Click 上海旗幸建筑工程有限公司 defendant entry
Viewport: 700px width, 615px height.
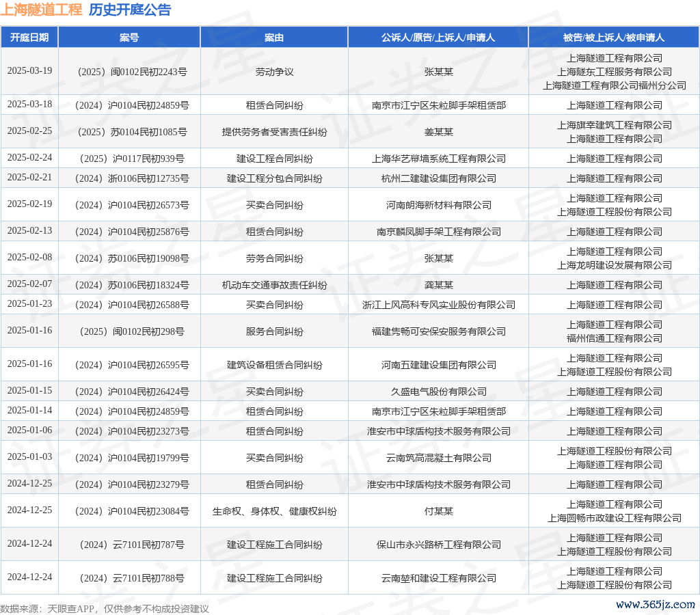point(615,126)
